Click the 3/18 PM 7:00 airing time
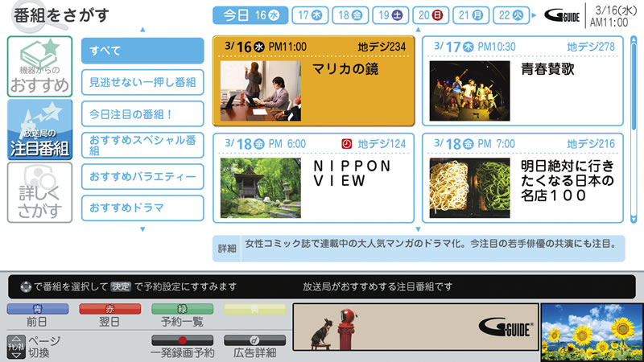 click(474, 144)
